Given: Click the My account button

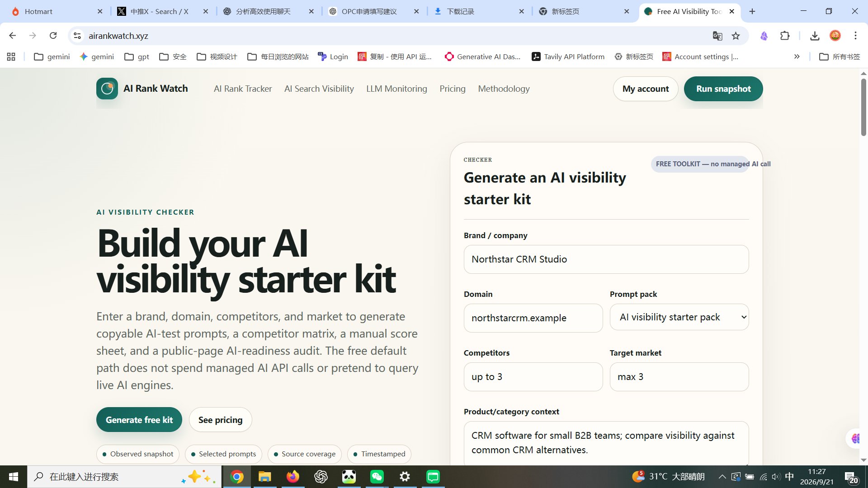Looking at the screenshot, I should [646, 89].
